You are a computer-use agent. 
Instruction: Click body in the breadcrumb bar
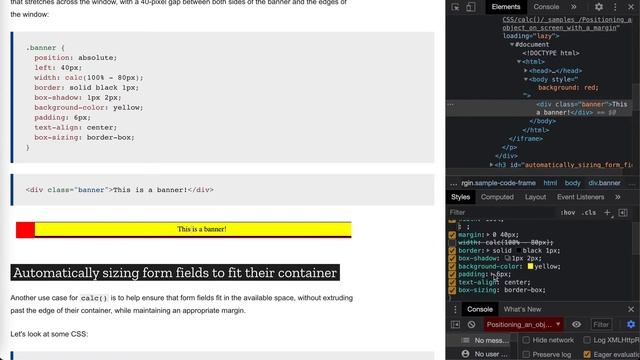(572, 183)
